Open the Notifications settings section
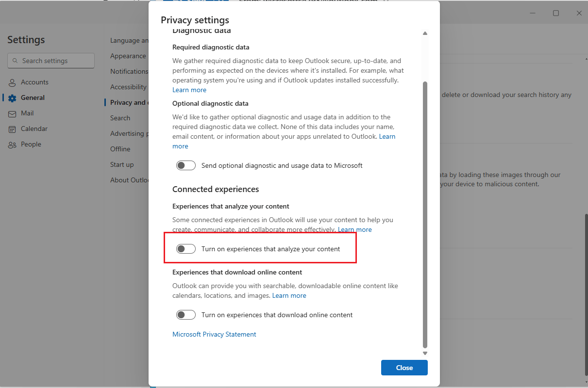Screen dimensions: 588x388 (x=129, y=71)
